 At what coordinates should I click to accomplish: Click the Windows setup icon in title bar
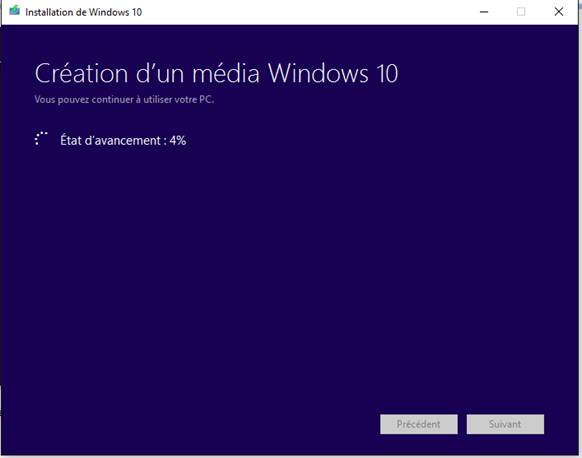[14, 11]
